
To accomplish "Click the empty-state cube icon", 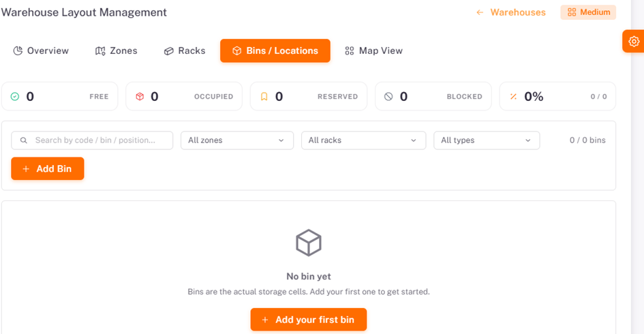I will pos(309,243).
